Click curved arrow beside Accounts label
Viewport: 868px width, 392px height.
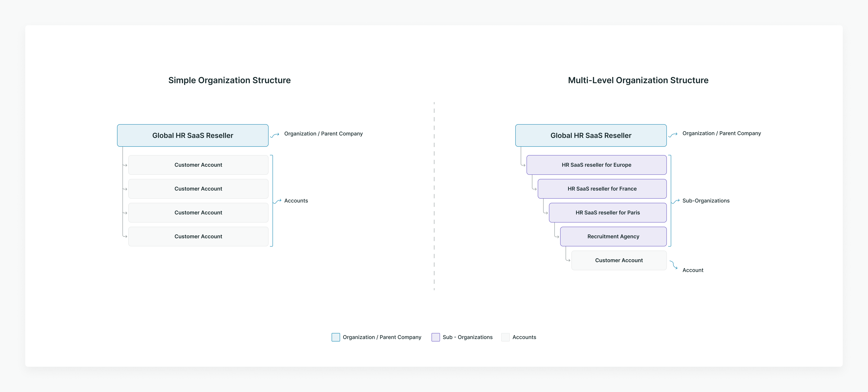tap(277, 201)
